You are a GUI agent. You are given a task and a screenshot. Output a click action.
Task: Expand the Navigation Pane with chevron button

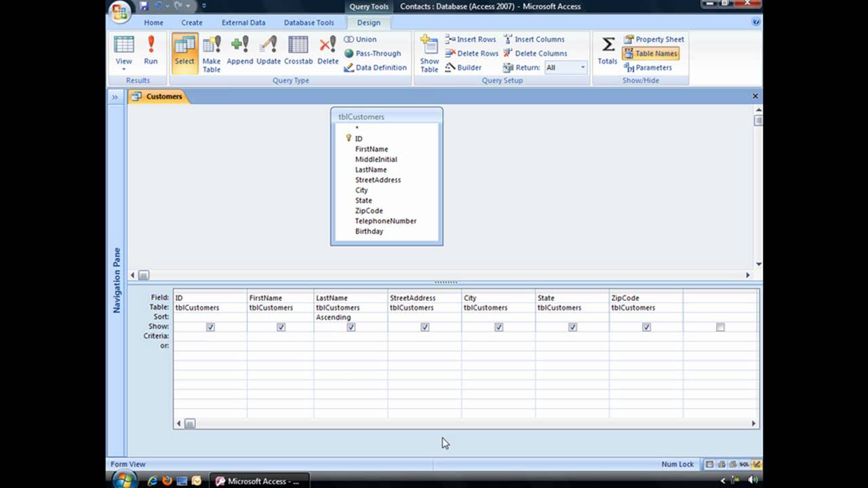point(115,97)
